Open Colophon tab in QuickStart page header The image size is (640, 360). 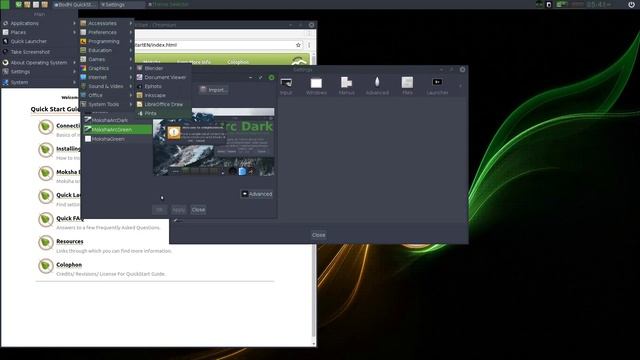pos(238,62)
